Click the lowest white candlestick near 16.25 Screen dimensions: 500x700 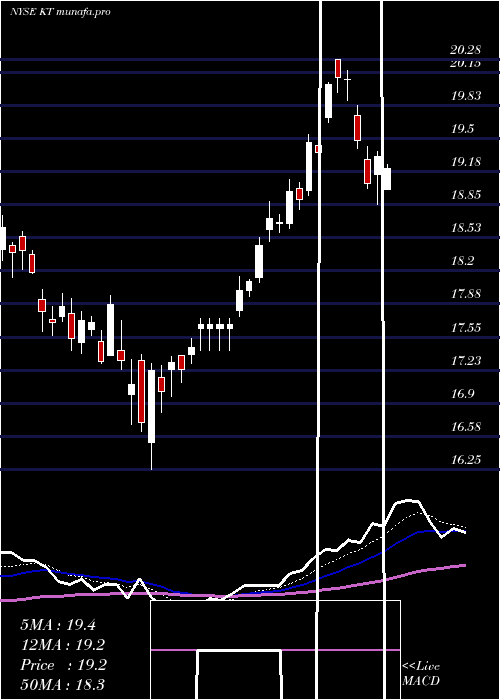pyautogui.click(x=151, y=406)
